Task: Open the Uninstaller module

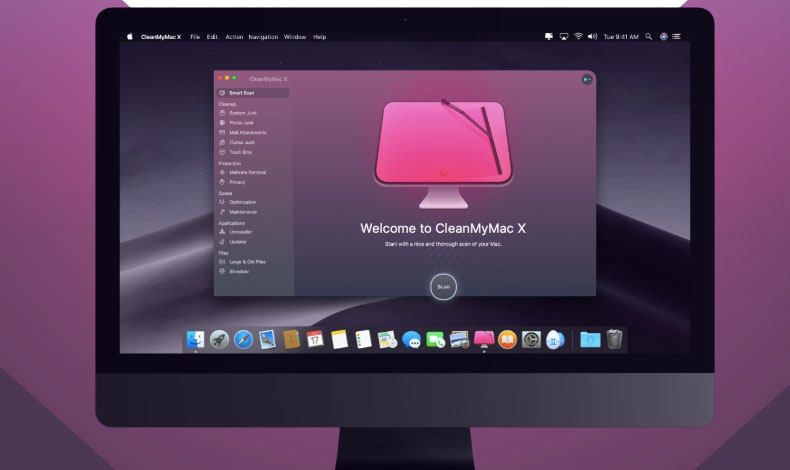Action: pos(241,232)
